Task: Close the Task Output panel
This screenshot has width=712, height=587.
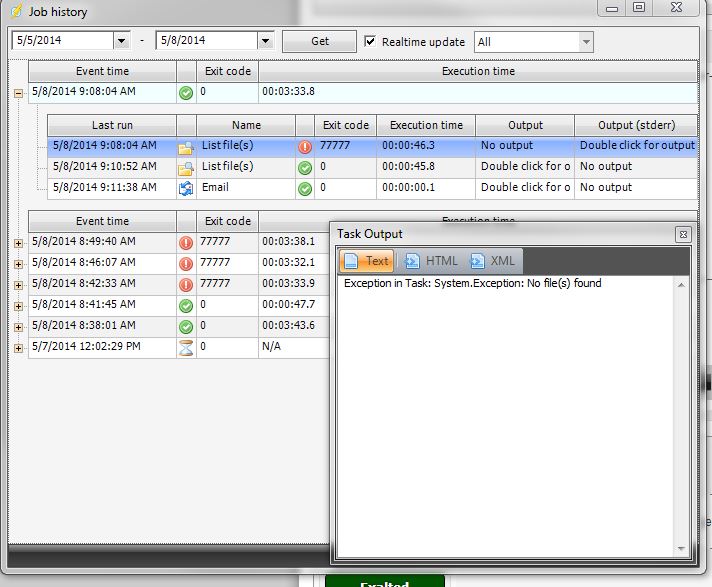Action: pos(682,234)
